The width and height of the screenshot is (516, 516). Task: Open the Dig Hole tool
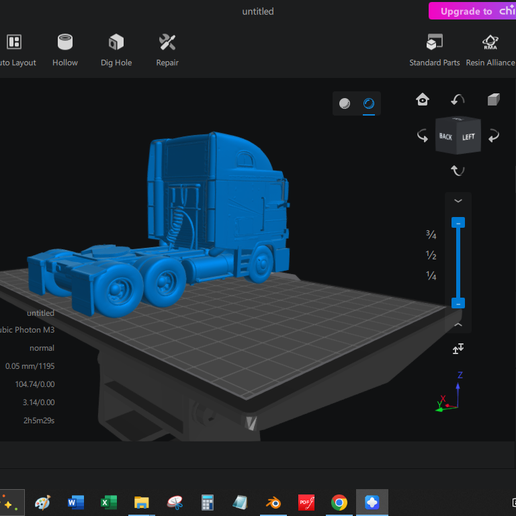pos(116,50)
